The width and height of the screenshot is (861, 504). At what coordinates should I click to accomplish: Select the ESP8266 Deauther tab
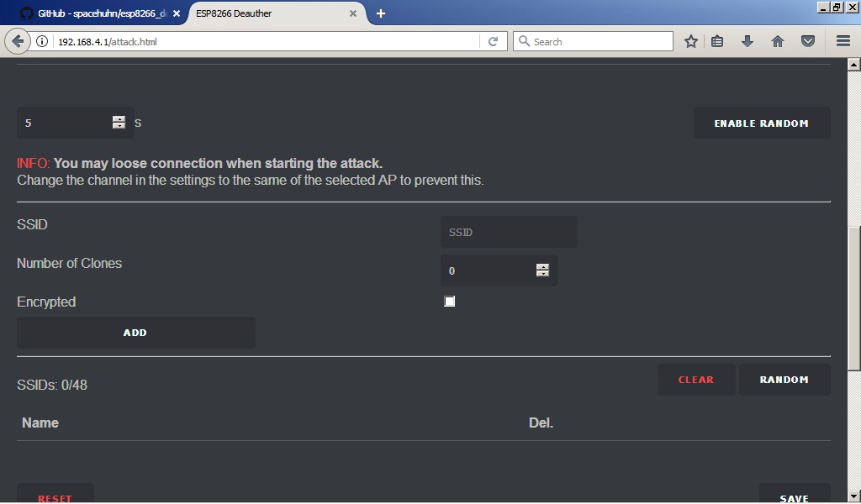276,13
